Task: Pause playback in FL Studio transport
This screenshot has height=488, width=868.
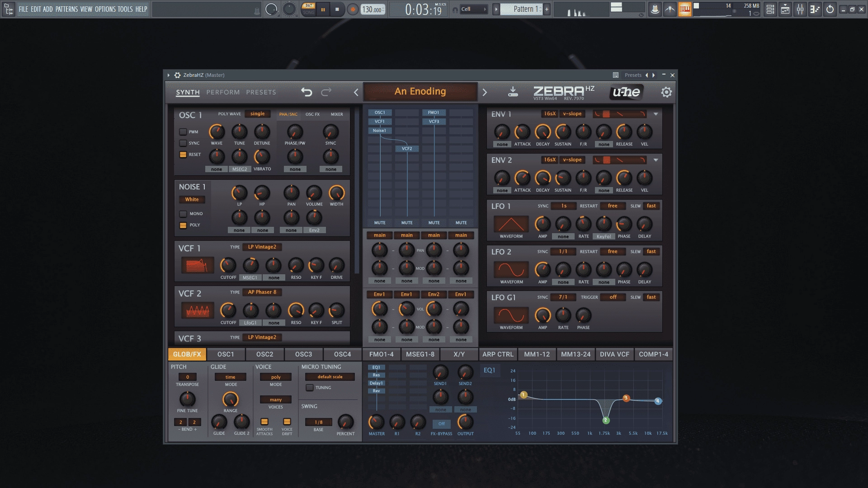Action: click(x=323, y=9)
